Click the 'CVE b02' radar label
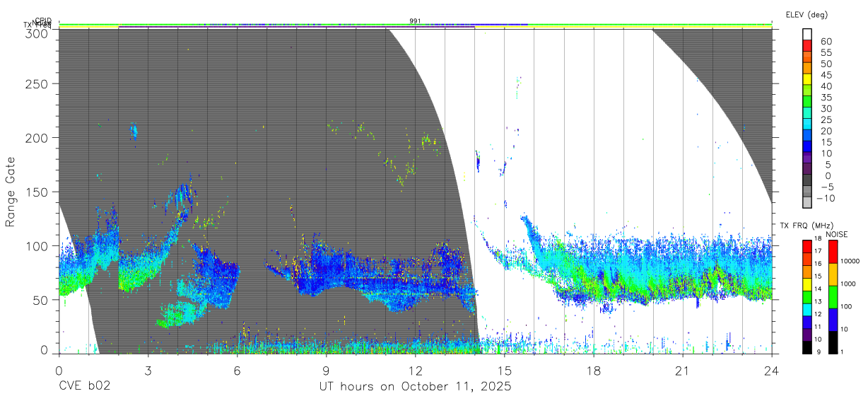 coord(84,387)
